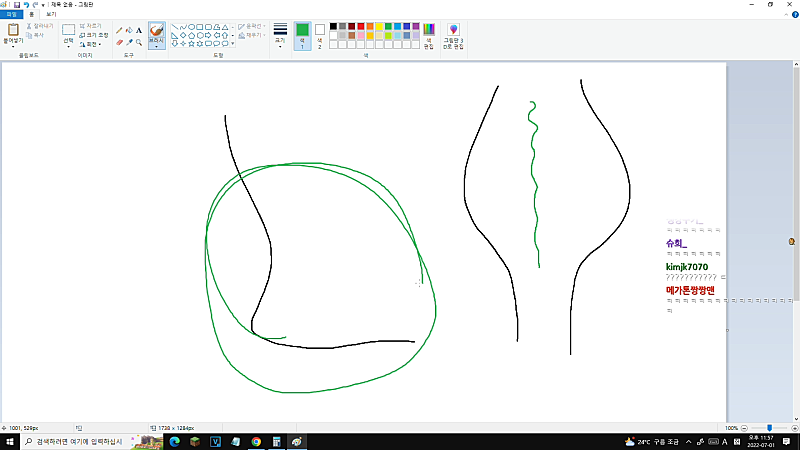
Task: Select the Magnifier tool
Action: pyautogui.click(x=138, y=42)
